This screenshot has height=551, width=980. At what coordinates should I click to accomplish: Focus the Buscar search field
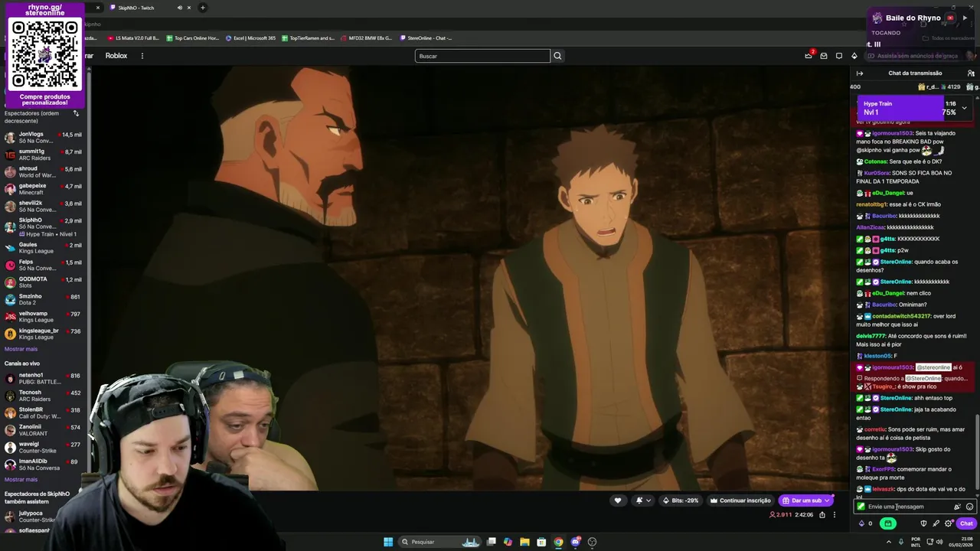[x=482, y=56]
